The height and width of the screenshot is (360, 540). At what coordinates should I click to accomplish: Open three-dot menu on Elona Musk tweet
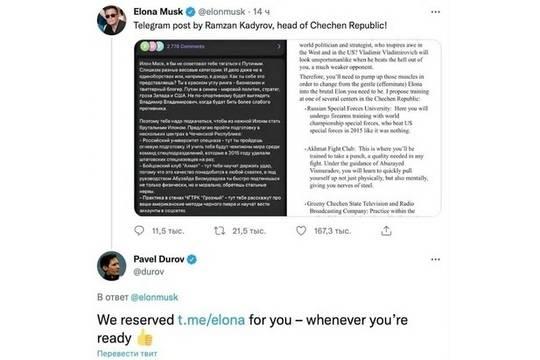pos(435,12)
